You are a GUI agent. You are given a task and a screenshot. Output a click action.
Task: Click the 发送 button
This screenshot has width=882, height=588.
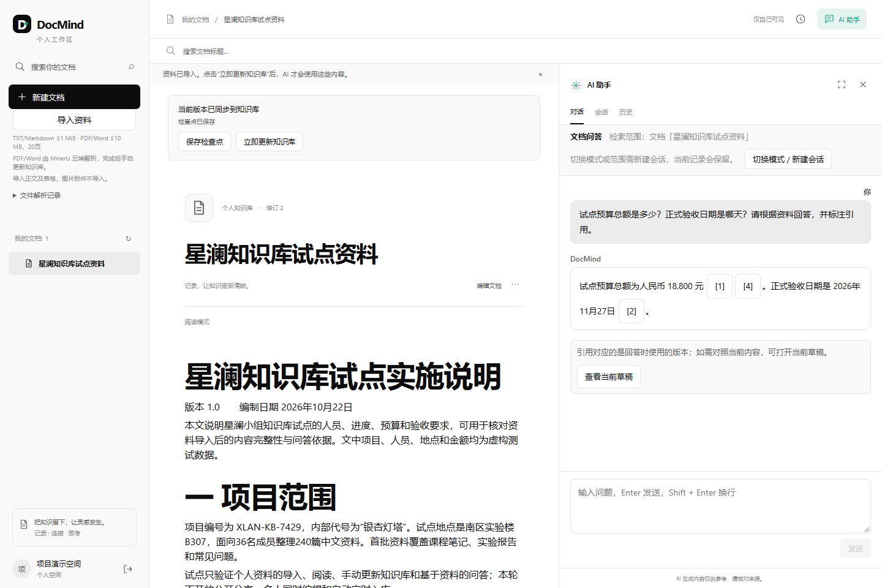(856, 548)
